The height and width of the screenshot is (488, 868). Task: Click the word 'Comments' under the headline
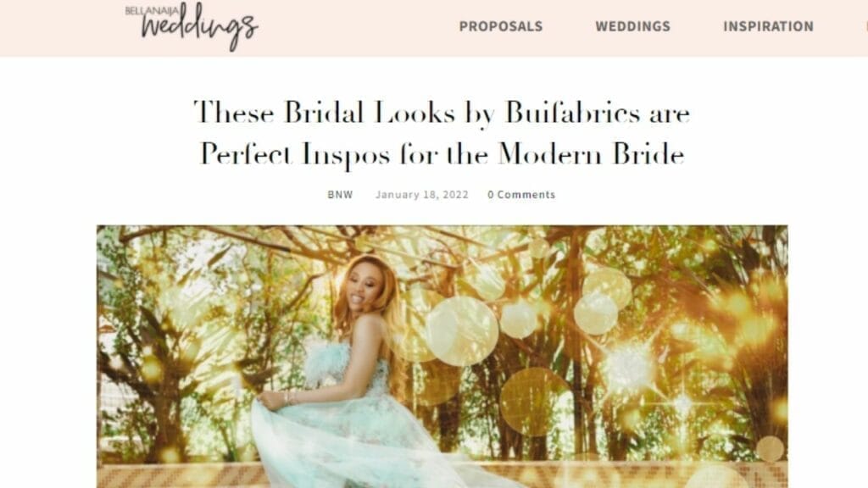(x=526, y=195)
